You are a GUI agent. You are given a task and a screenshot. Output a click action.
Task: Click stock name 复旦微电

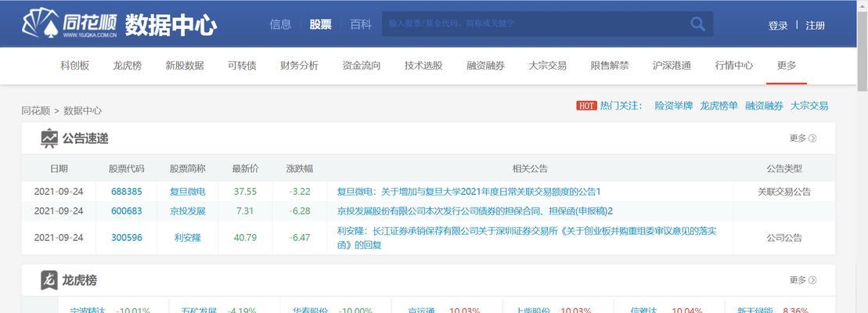(x=188, y=192)
